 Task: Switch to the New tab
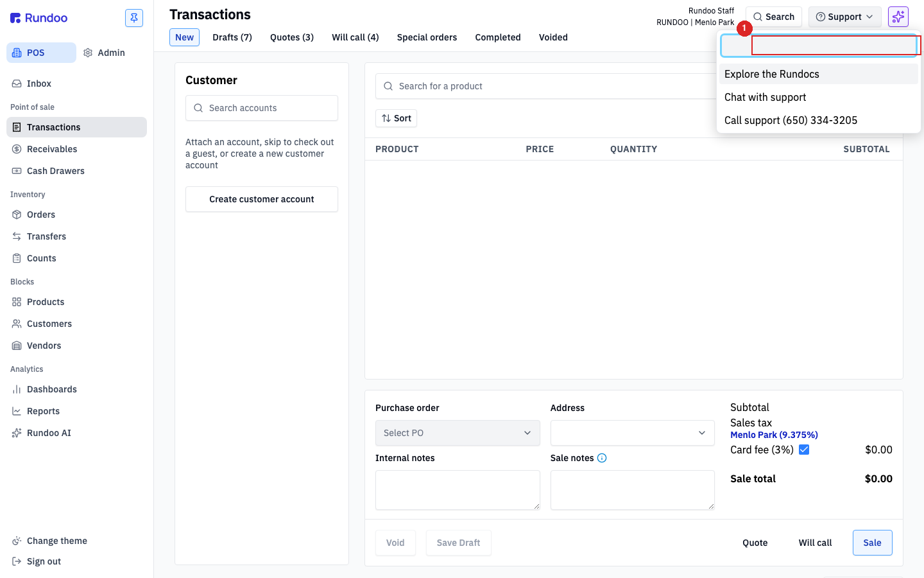coord(185,37)
